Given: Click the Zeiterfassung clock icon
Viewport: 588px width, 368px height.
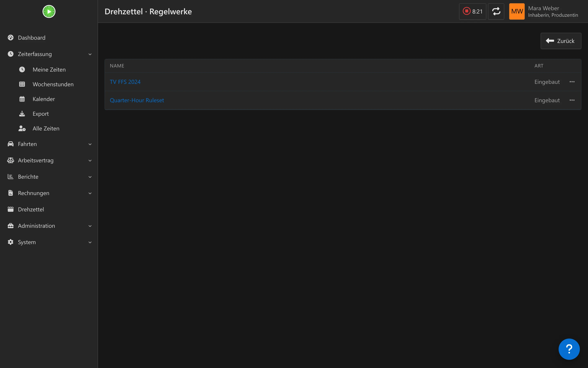Looking at the screenshot, I should [10, 54].
